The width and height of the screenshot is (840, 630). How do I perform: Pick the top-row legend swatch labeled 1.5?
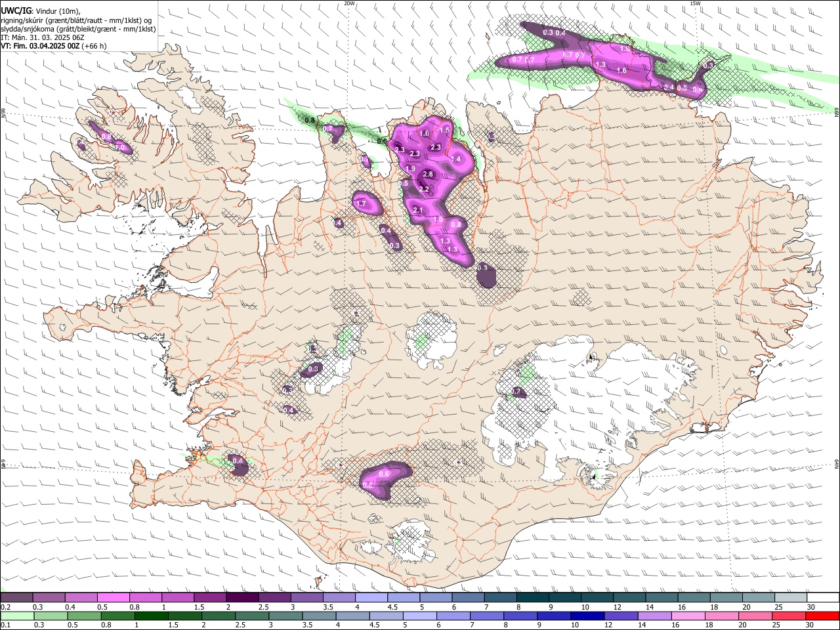click(x=210, y=598)
